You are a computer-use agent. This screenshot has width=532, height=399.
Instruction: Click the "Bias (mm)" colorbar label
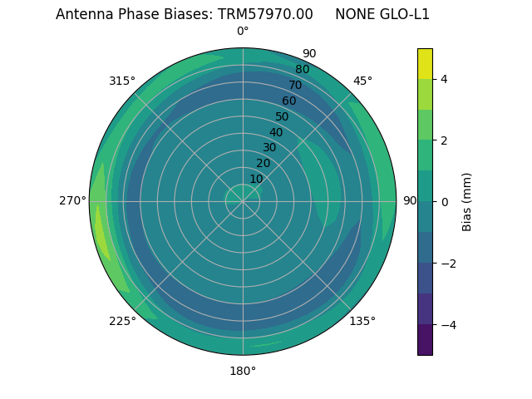(467, 202)
